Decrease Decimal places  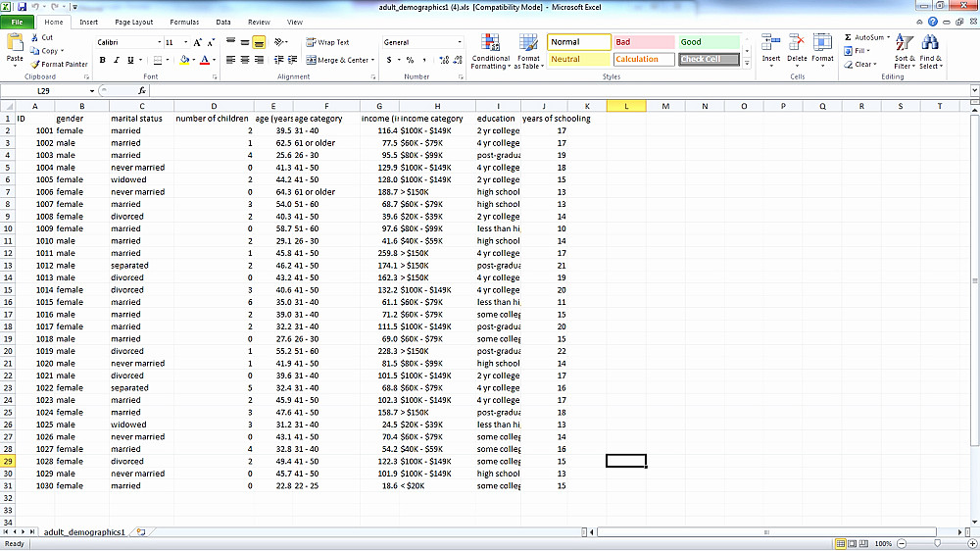[458, 60]
